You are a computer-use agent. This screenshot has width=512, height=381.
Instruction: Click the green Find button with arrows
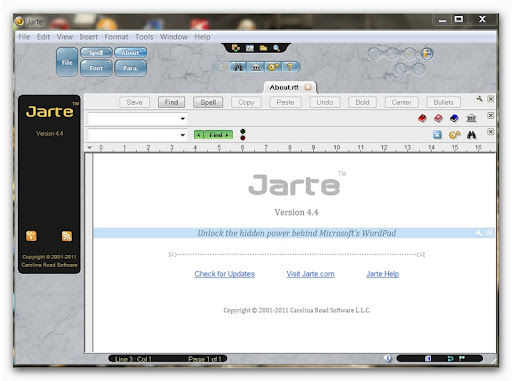213,135
